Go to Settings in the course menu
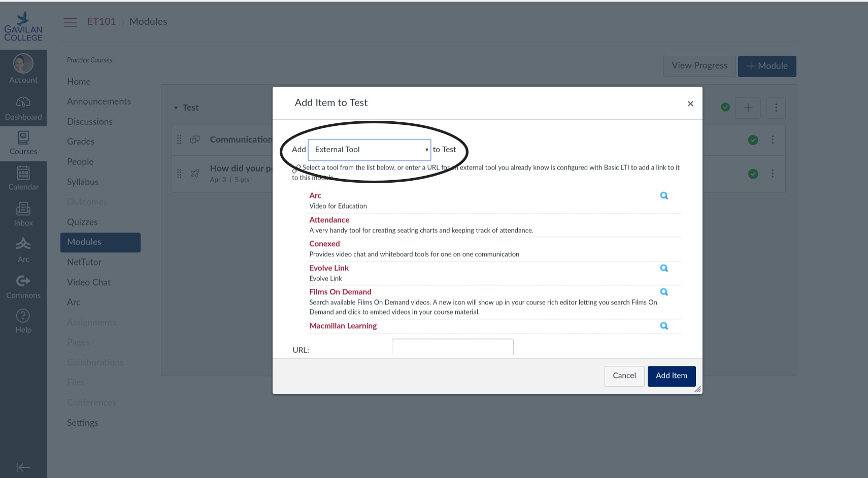The height and width of the screenshot is (478, 868). 83,423
